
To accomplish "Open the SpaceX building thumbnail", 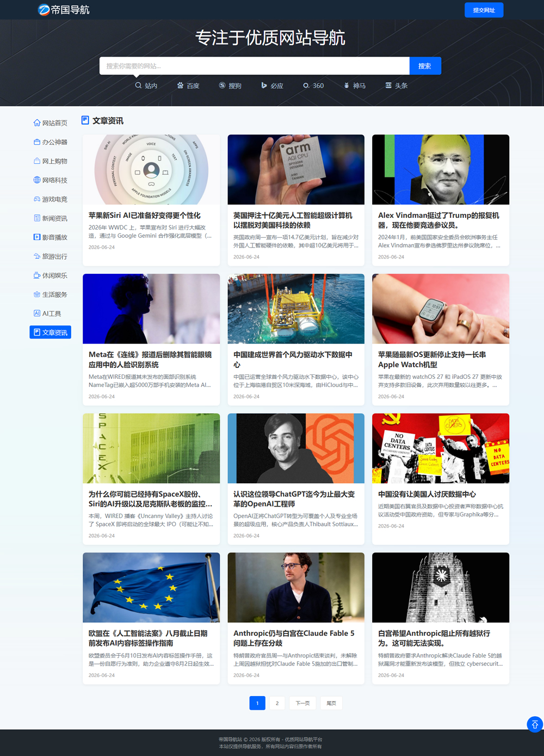I will [x=151, y=448].
